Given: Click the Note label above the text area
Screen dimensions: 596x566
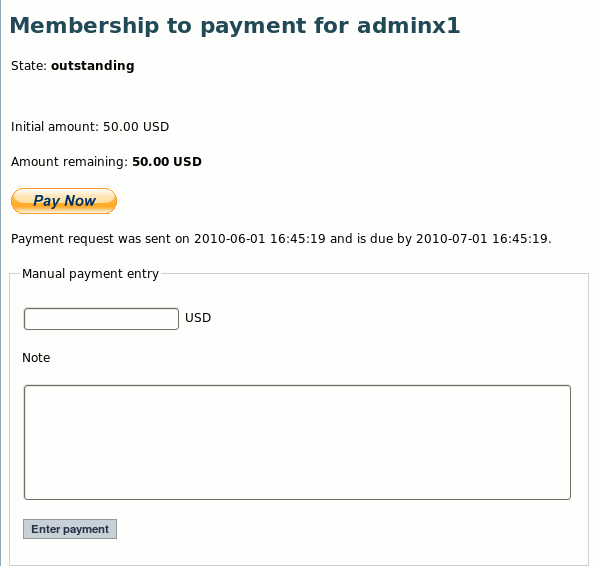Looking at the screenshot, I should click(36, 358).
